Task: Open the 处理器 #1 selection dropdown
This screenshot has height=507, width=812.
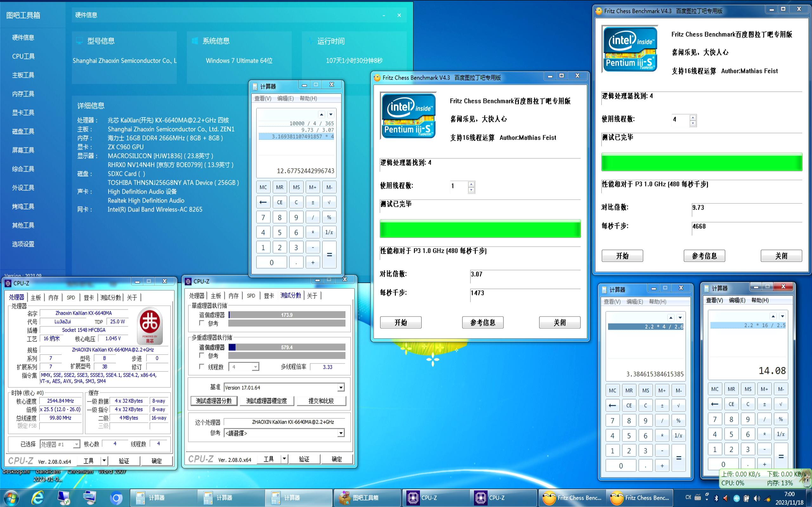Action: (x=76, y=444)
